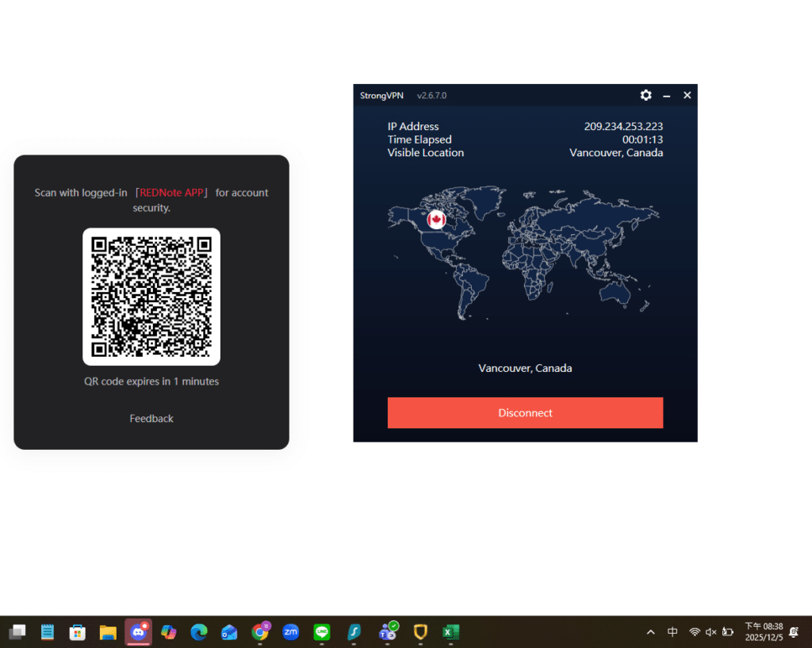Open Surfshark icon in taskbar
The height and width of the screenshot is (648, 812).
(354, 632)
